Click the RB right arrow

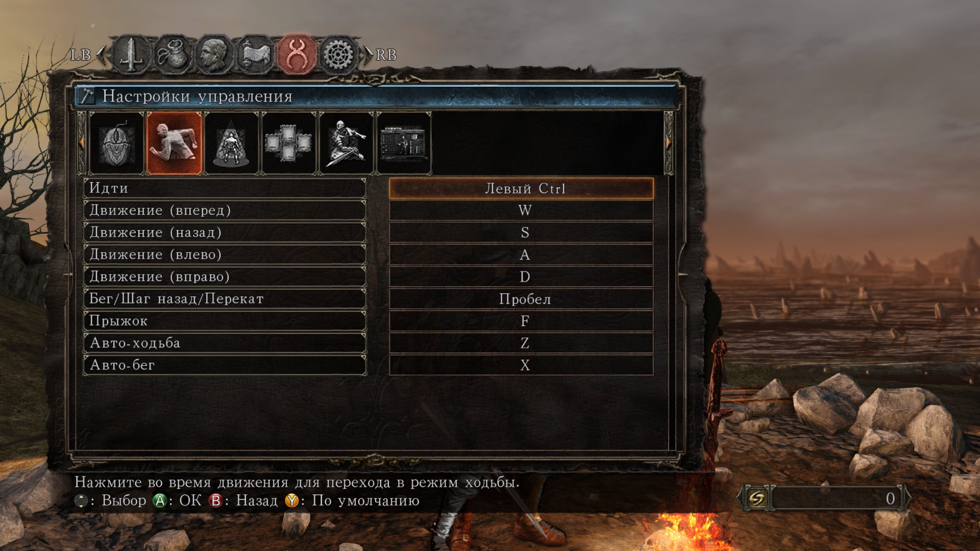(x=368, y=55)
